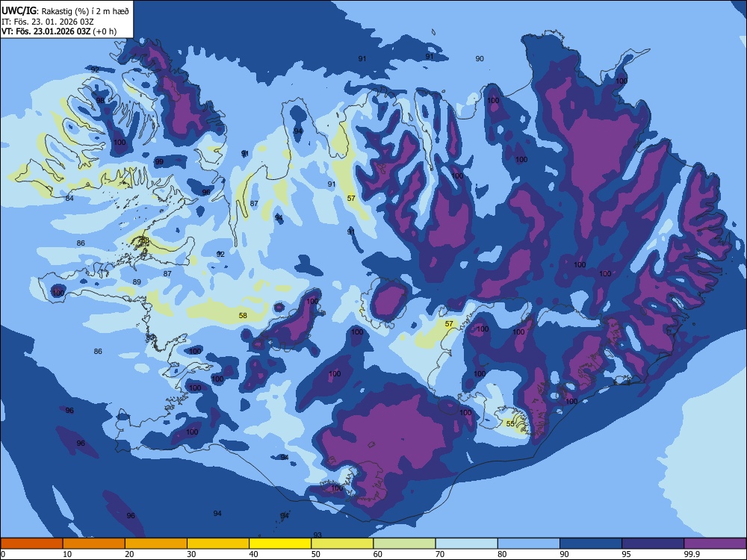The width and height of the screenshot is (747, 560).
Task: Select the legend scale label '80'
Action: 502,554
